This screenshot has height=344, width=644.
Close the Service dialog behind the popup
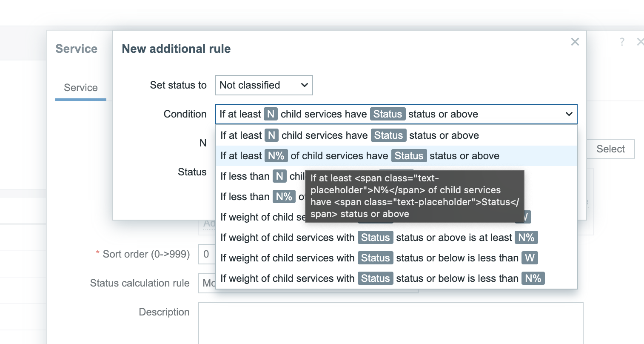(x=639, y=42)
